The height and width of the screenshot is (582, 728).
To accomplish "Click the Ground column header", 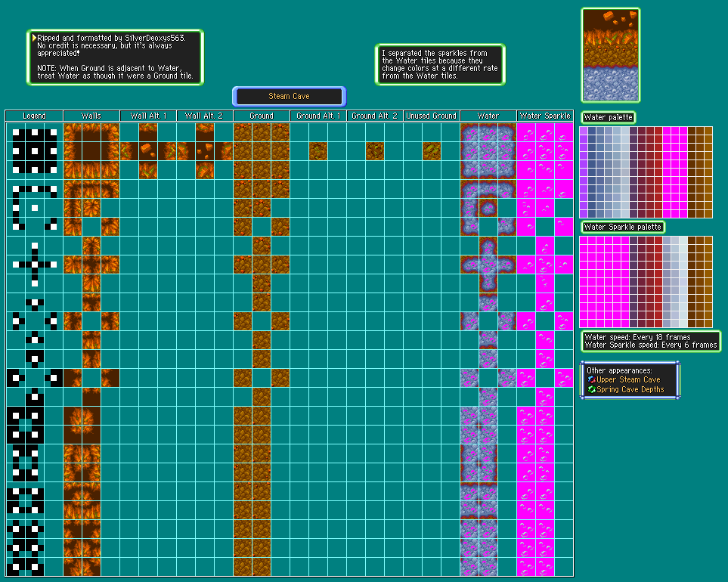I will tap(262, 116).
